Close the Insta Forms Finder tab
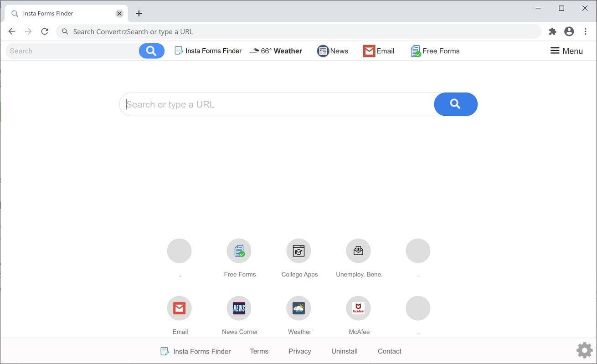The height and width of the screenshot is (364, 597). coord(119,14)
